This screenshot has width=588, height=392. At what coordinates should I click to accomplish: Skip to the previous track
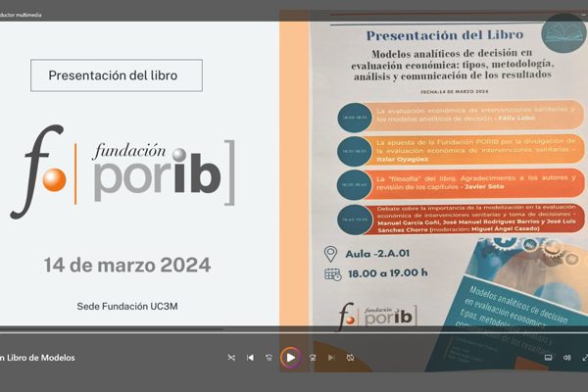250,358
